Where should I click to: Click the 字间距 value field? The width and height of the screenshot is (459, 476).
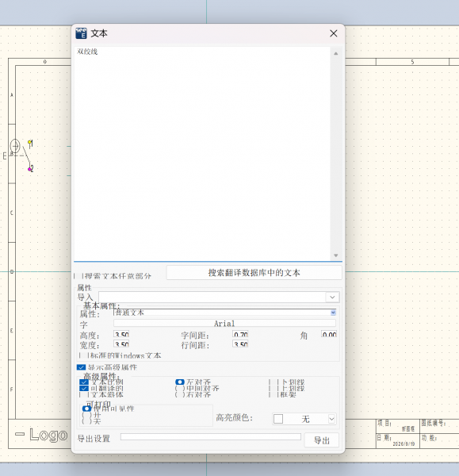(240, 334)
